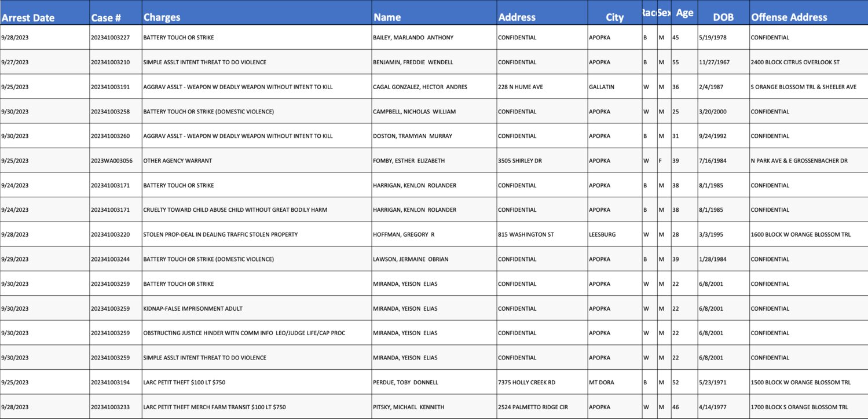Select case number 202341003244

pos(110,259)
